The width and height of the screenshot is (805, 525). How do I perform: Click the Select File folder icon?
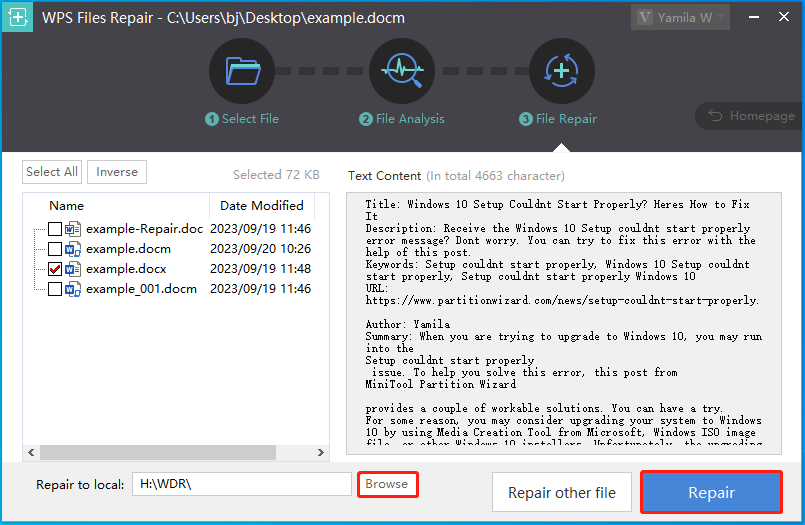(x=242, y=71)
